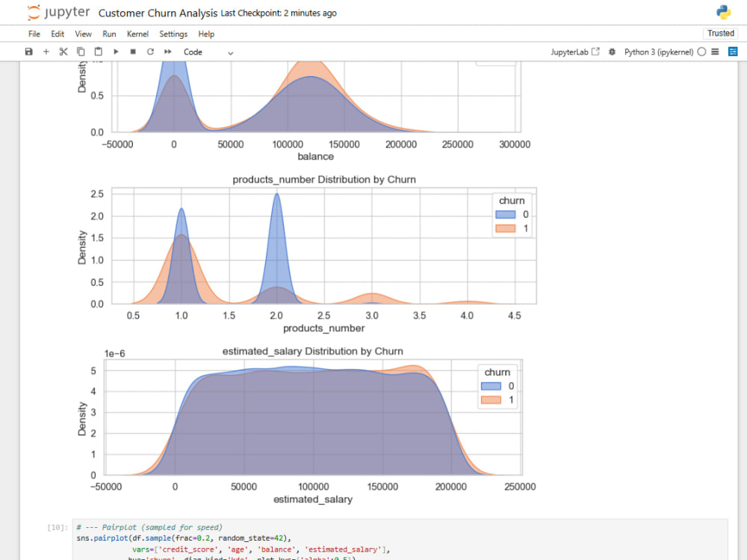
Task: Open the Run menu
Action: 109,34
